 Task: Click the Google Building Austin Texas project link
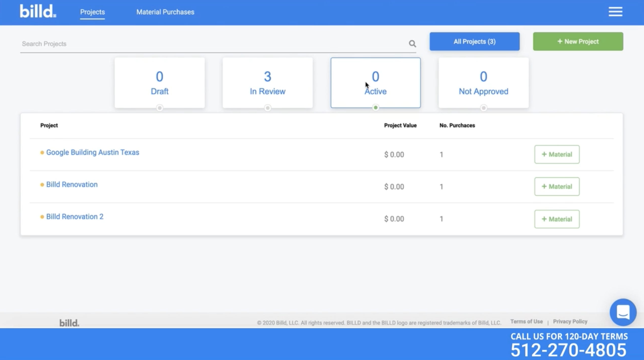92,152
